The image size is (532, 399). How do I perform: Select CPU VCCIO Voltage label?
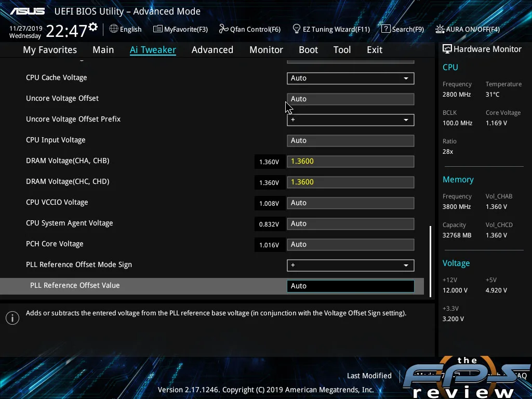pos(57,202)
